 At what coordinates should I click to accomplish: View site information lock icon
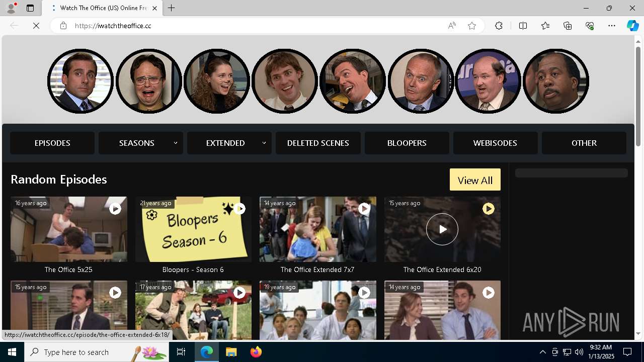[x=63, y=26]
